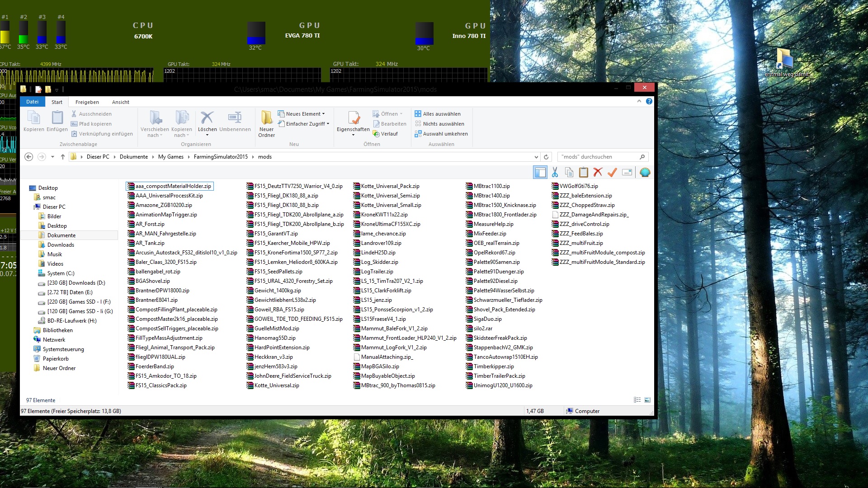Select Downloads in the navigation tree
Viewport: 868px width, 488px height.
61,245
